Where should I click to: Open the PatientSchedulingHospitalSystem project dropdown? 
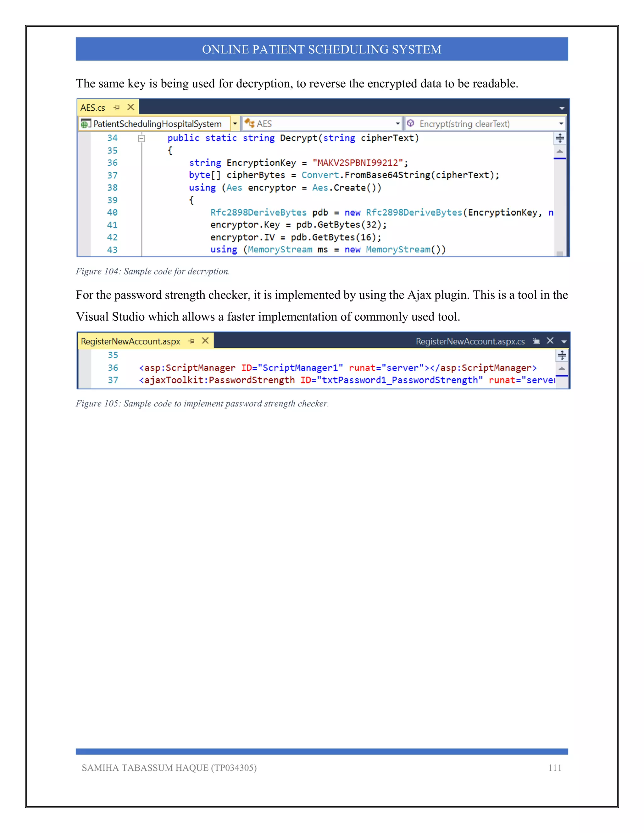pos(235,124)
